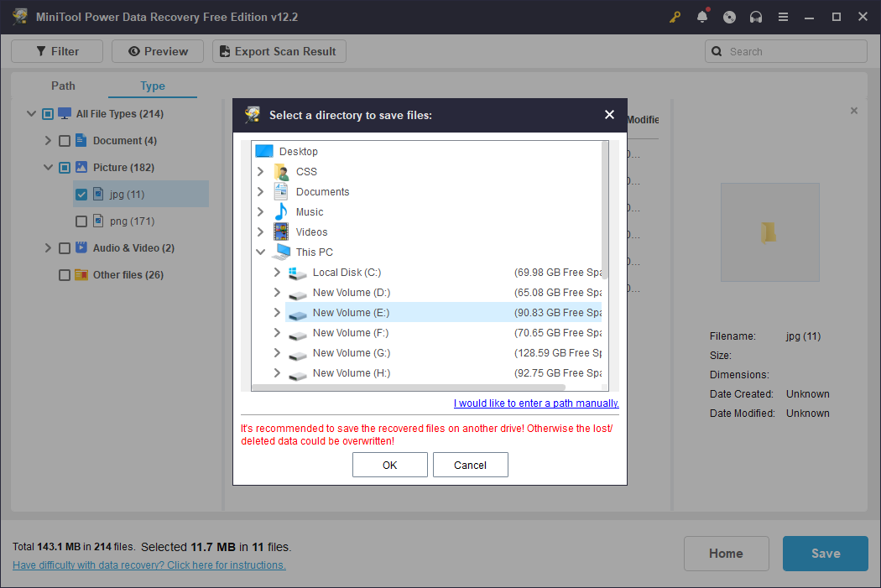Click the Preview toolbar button

(x=158, y=51)
